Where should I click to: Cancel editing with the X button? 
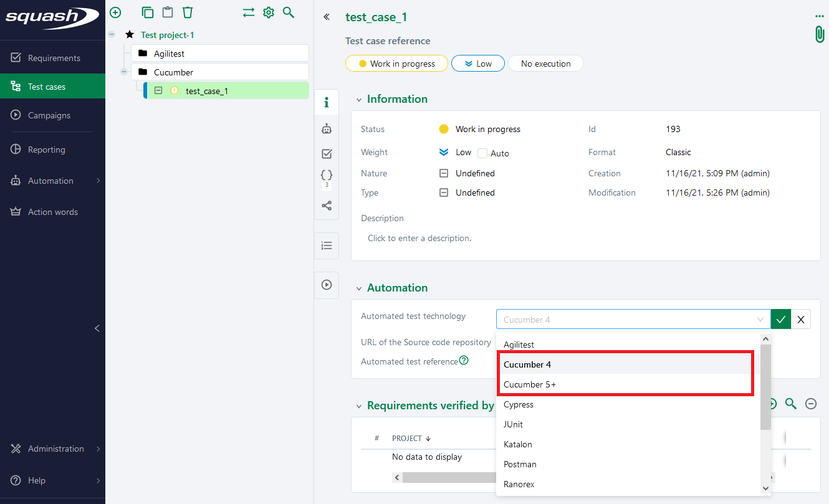pos(801,320)
